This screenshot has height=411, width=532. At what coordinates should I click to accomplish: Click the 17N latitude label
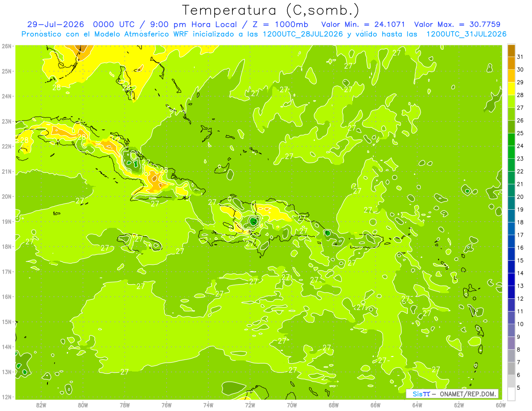[x=6, y=271]
